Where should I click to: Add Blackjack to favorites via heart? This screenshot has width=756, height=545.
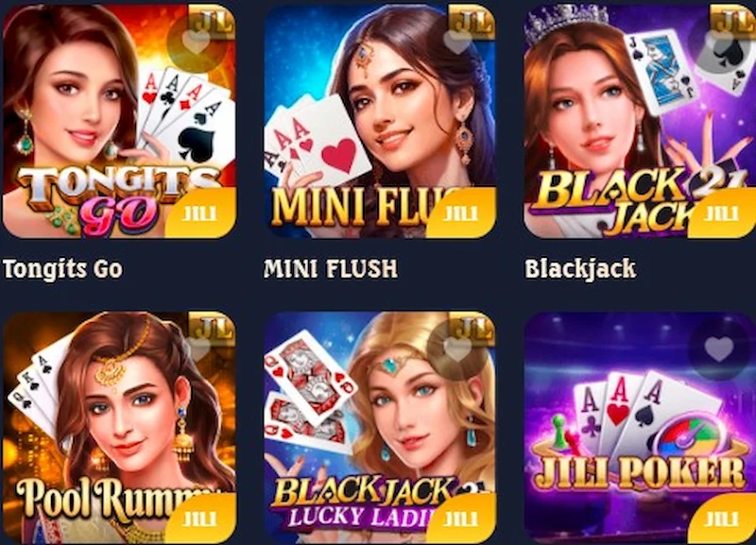(x=718, y=43)
